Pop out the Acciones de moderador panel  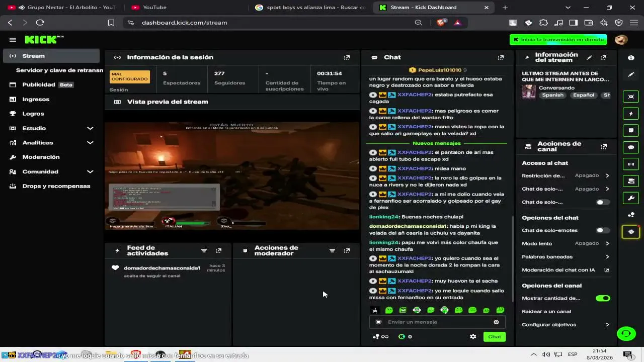click(347, 250)
